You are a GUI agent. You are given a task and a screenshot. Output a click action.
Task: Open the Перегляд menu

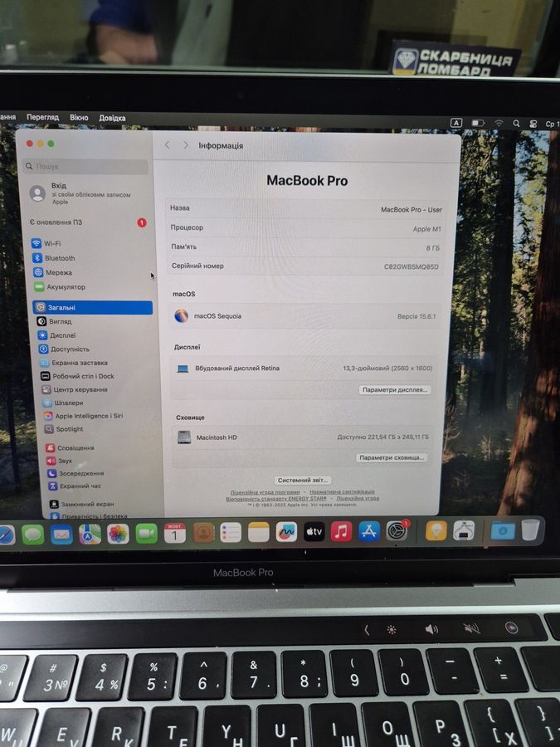tap(42, 118)
